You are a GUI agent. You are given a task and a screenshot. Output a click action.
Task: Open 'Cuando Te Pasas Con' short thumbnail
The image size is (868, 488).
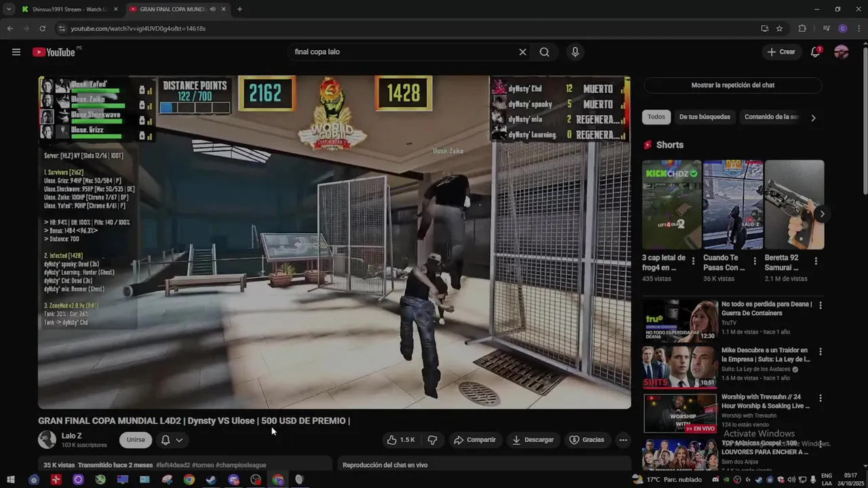732,205
